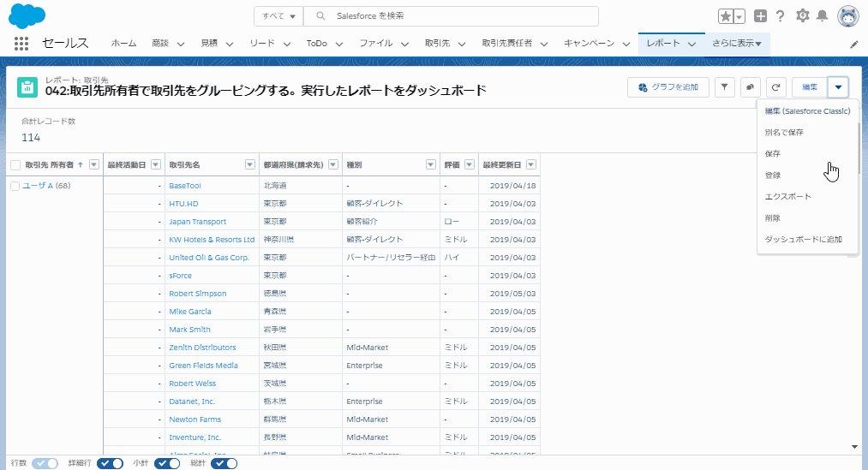Toggle the chart display icon
This screenshot has width=868, height=470.
click(x=750, y=86)
